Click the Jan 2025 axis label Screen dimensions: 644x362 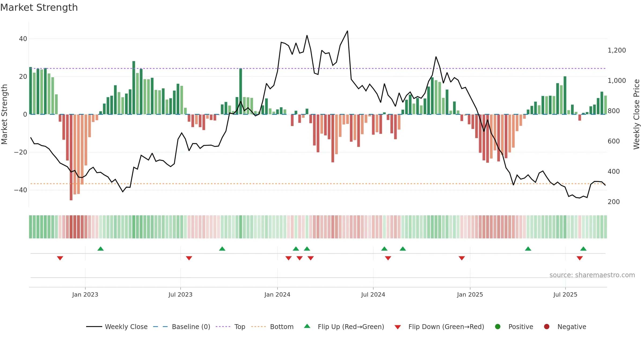click(470, 294)
